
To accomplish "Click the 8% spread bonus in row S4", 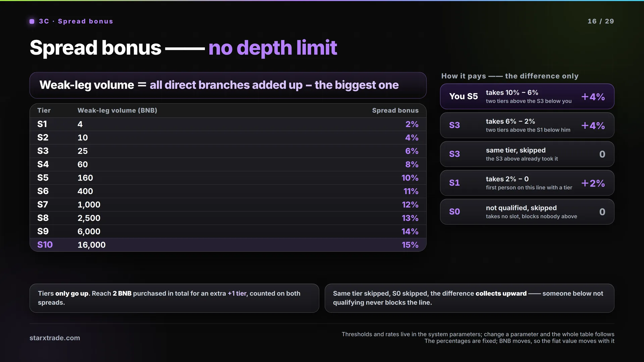I will pyautogui.click(x=412, y=164).
